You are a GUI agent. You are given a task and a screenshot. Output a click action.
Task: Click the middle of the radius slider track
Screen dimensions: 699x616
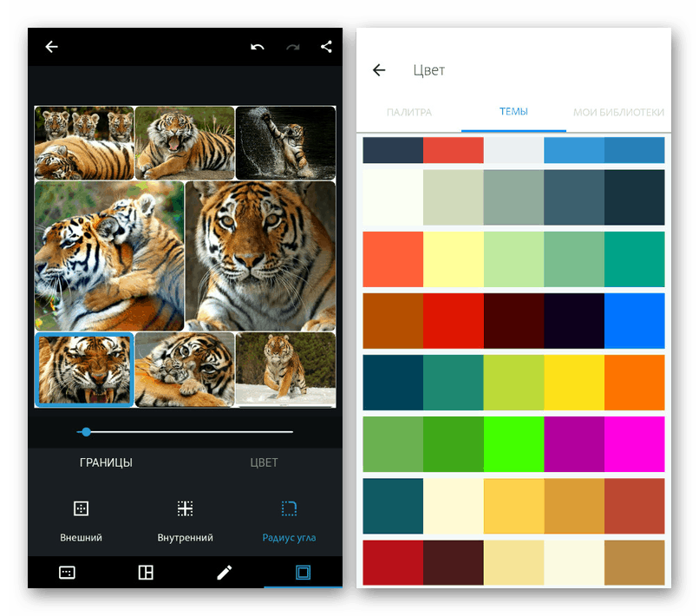[185, 432]
